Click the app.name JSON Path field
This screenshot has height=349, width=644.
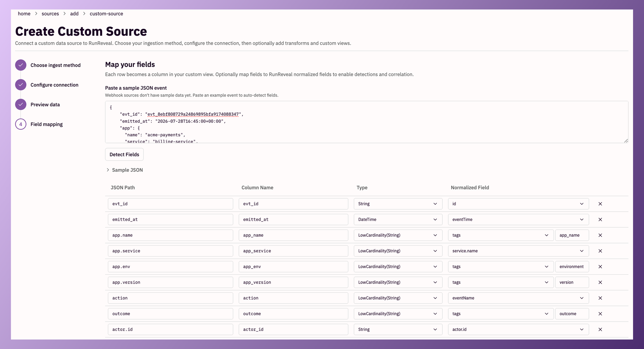click(x=170, y=235)
